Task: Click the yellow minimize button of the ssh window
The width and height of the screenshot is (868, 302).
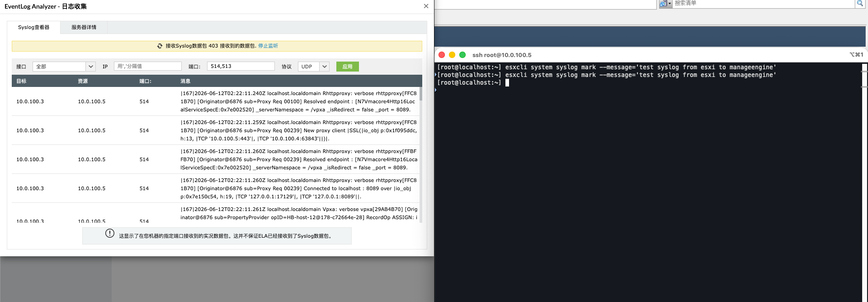Action: point(452,55)
